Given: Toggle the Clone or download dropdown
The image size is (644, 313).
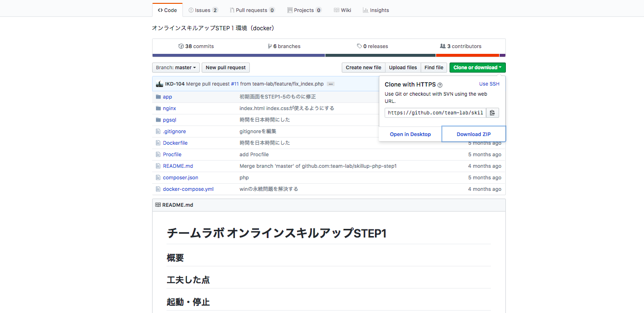Looking at the screenshot, I should pyautogui.click(x=477, y=68).
